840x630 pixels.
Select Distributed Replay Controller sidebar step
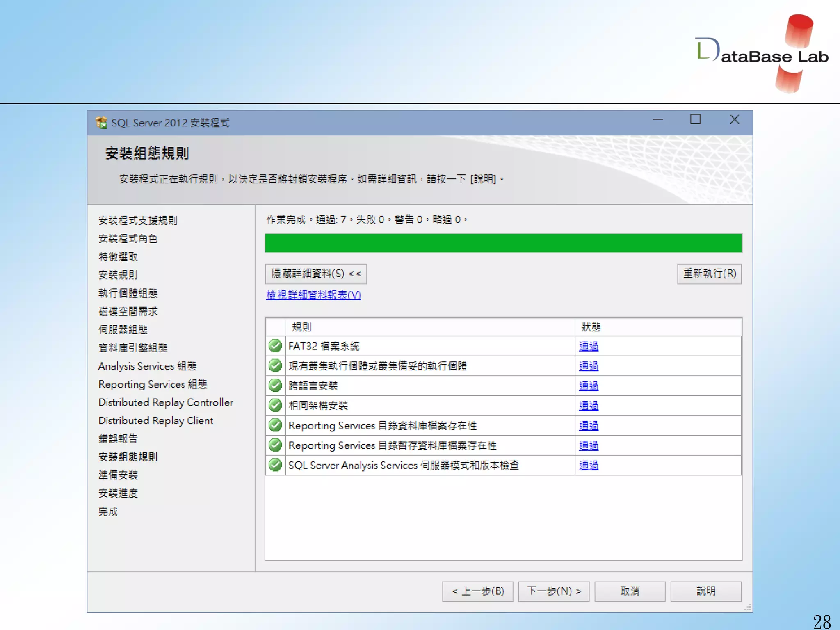[x=166, y=402]
